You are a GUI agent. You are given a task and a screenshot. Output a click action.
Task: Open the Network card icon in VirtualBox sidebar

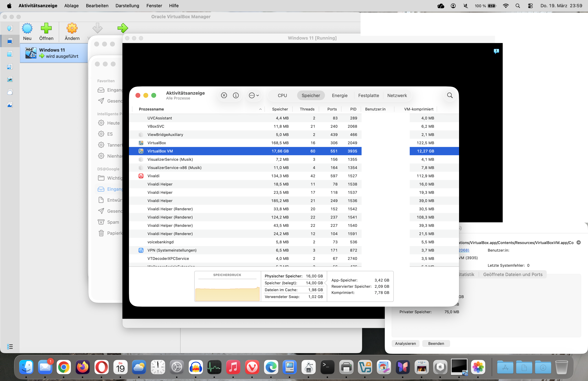pos(10,79)
